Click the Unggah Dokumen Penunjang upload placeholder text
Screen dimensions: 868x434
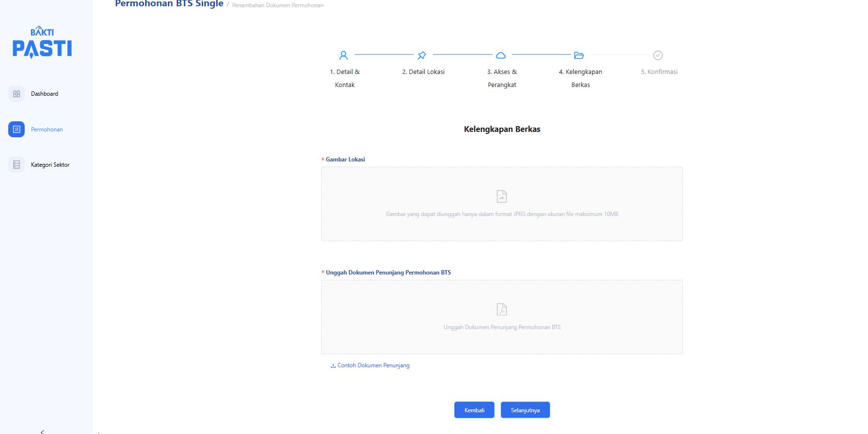click(502, 327)
